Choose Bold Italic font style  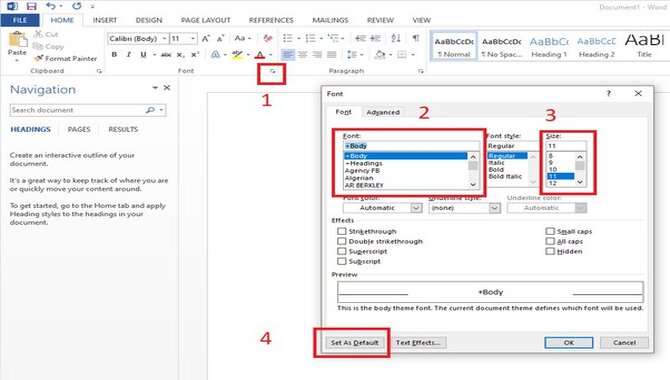pyautogui.click(x=505, y=176)
